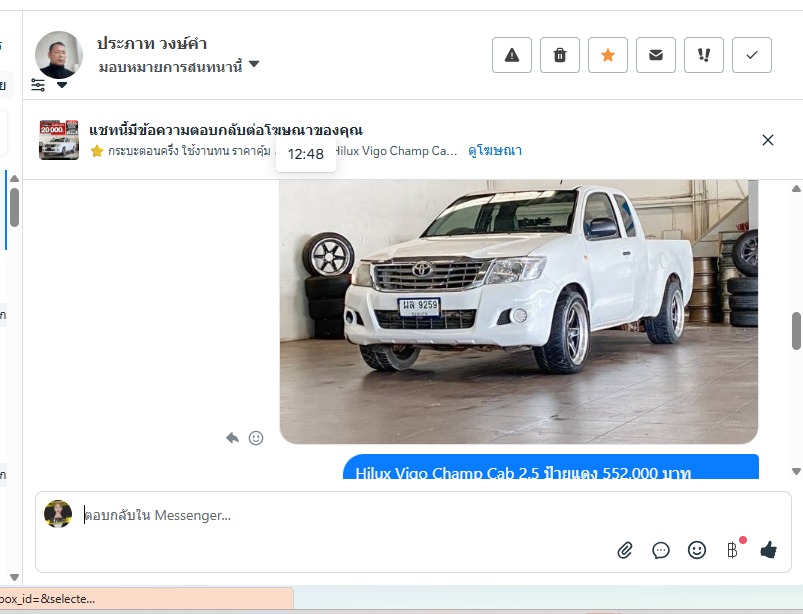Send a thumbs-up like
Image resolution: width=803 pixels, height=614 pixels.
click(768, 551)
